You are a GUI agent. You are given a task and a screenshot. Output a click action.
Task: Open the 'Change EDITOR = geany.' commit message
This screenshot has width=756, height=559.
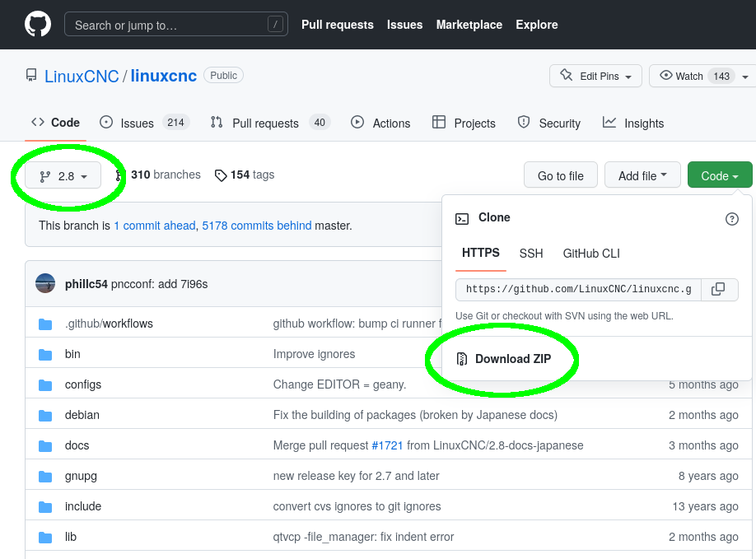point(340,384)
